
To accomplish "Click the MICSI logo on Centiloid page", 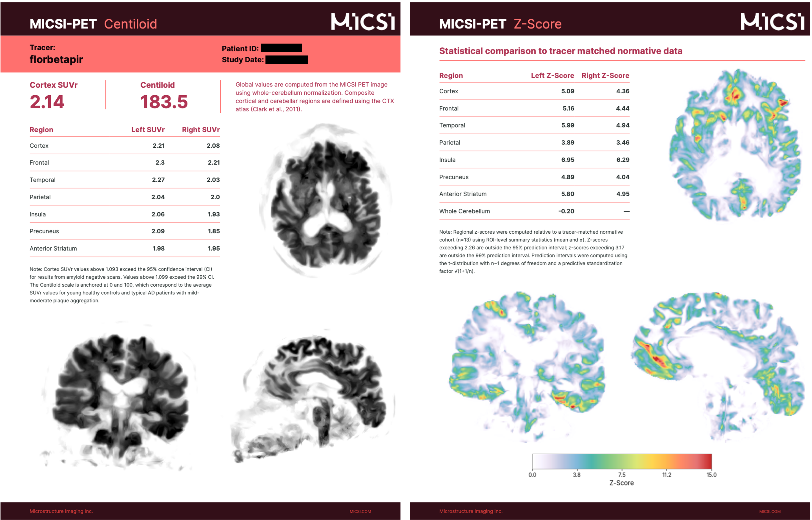I will [x=363, y=22].
